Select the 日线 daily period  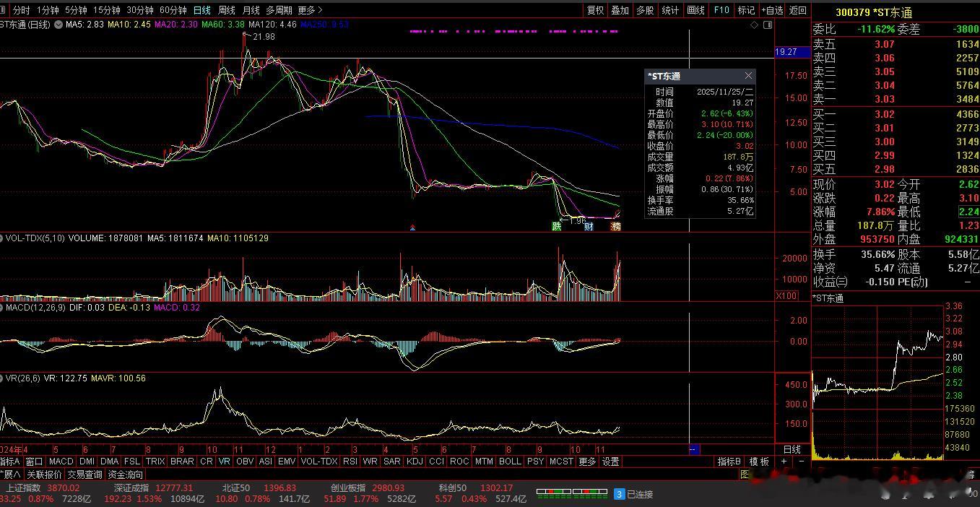point(202,10)
